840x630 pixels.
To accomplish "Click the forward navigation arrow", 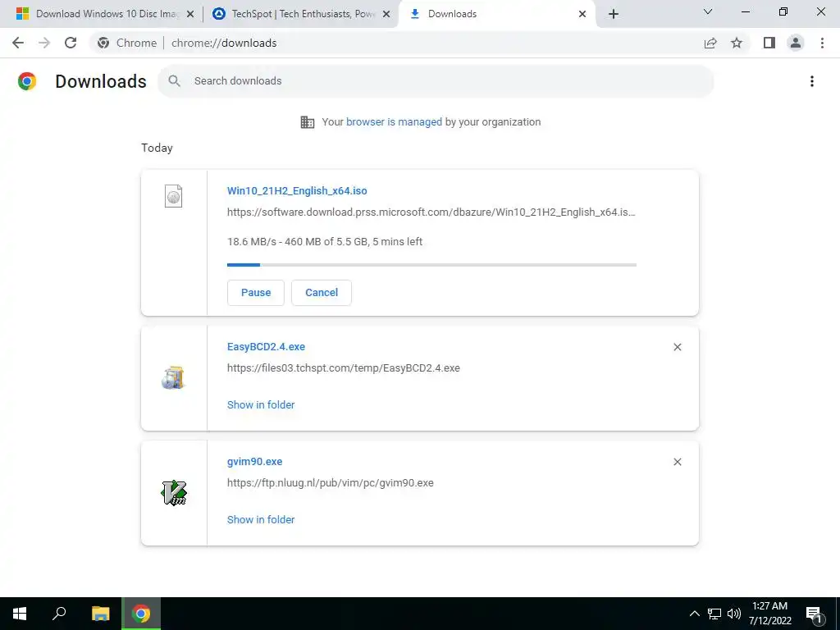I will (x=44, y=43).
